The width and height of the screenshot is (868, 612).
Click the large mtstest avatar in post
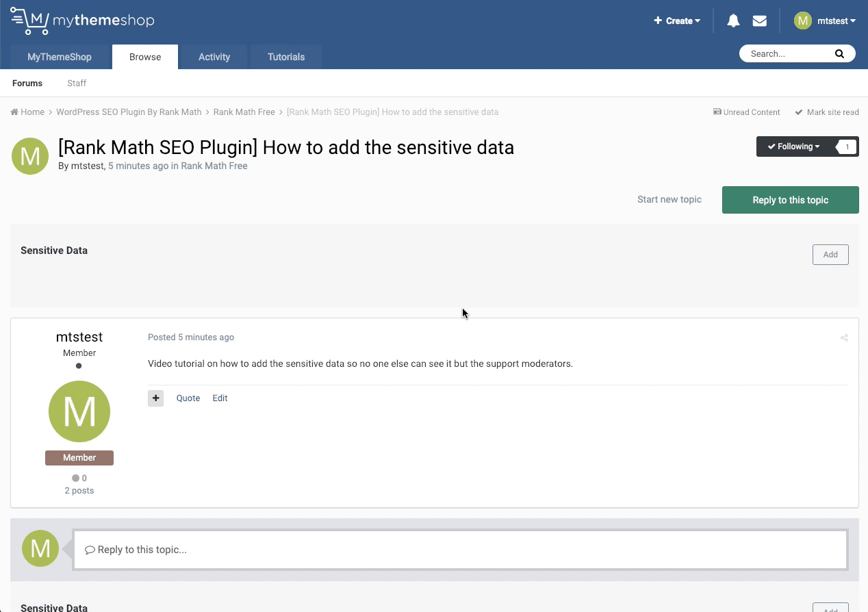point(79,411)
